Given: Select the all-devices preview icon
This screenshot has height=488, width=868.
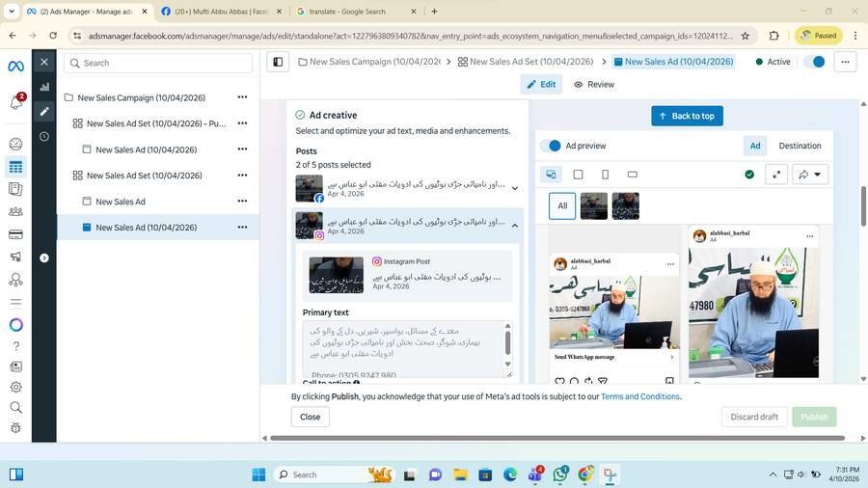Looking at the screenshot, I should point(551,175).
